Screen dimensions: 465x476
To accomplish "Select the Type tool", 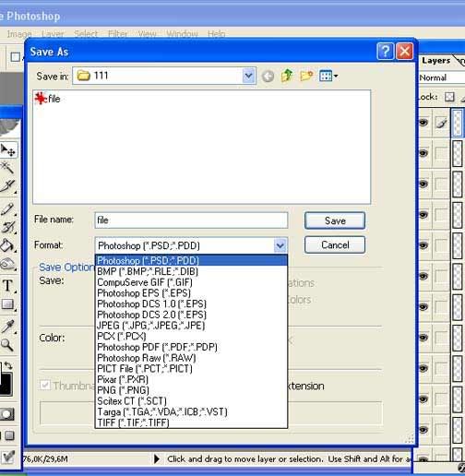I will 7,285.
